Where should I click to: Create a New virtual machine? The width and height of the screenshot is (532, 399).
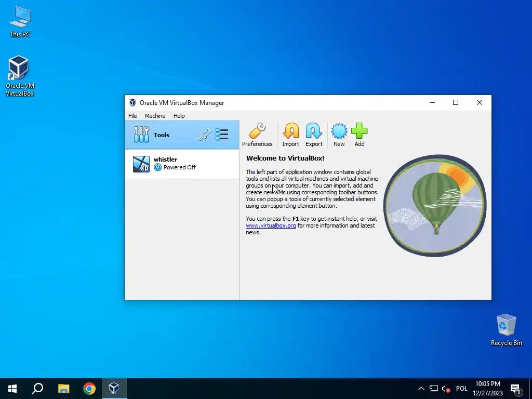pos(339,135)
